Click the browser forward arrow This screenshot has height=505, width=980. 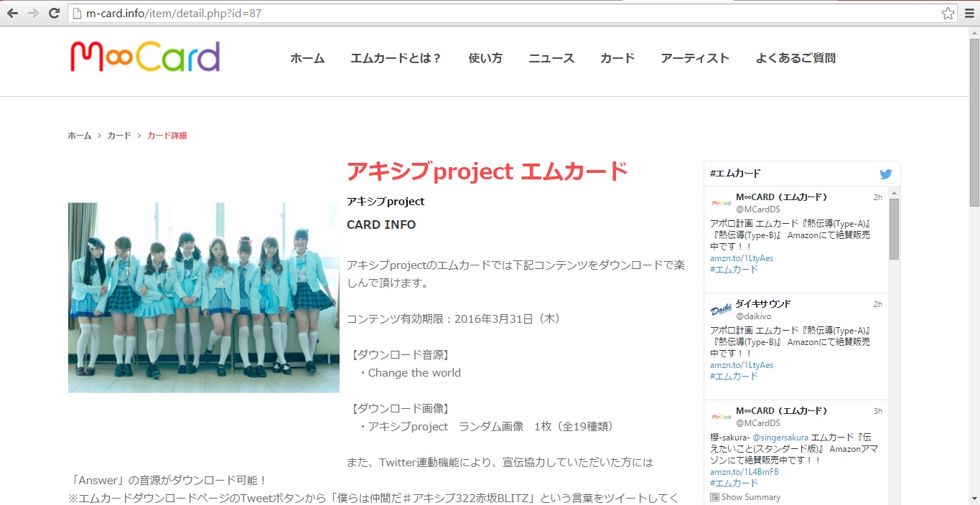click(x=32, y=13)
